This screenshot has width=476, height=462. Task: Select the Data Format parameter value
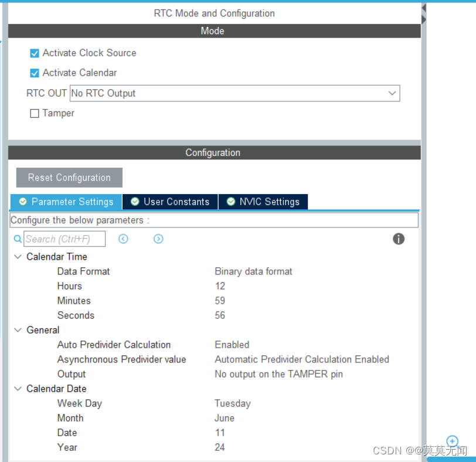tap(253, 271)
